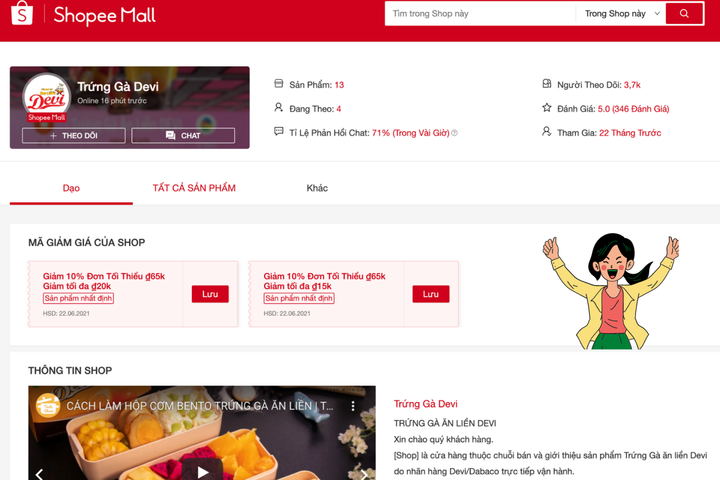Open the Khác tab
Image resolution: width=720 pixels, height=480 pixels.
pyautogui.click(x=317, y=188)
